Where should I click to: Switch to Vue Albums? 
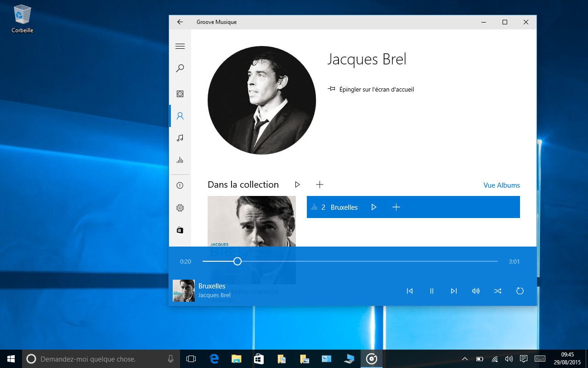(x=502, y=185)
